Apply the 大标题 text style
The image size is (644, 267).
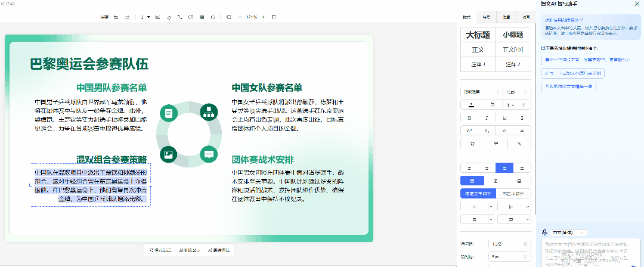coord(478,35)
